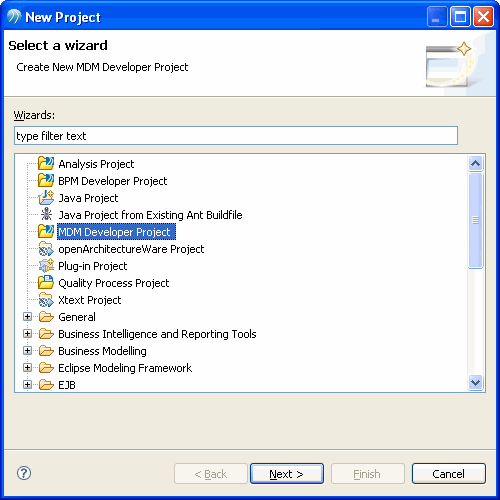Viewport: 500px width, 500px height.
Task: Click the Analysis Project folder icon
Action: (46, 163)
